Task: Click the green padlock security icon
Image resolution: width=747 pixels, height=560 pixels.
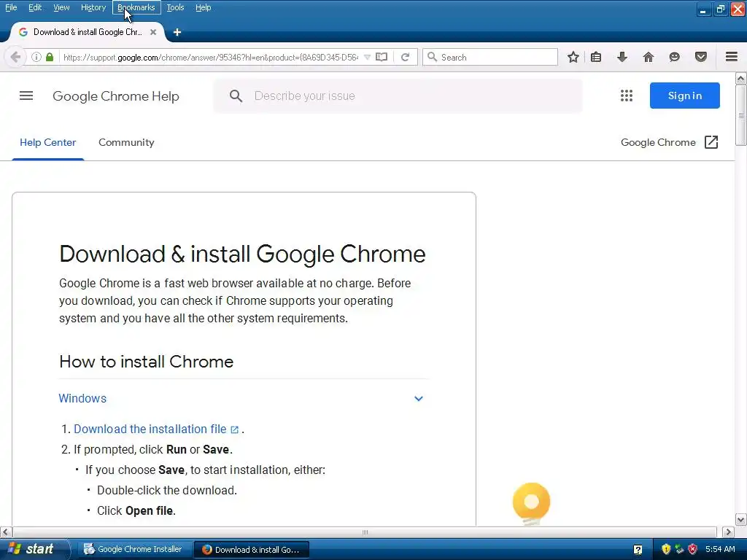Action: [x=50, y=57]
